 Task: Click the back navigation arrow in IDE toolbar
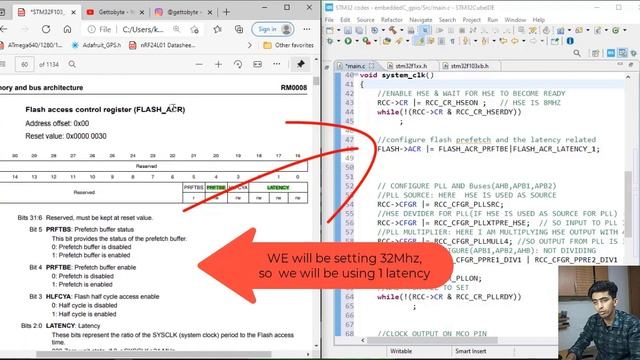515,41
